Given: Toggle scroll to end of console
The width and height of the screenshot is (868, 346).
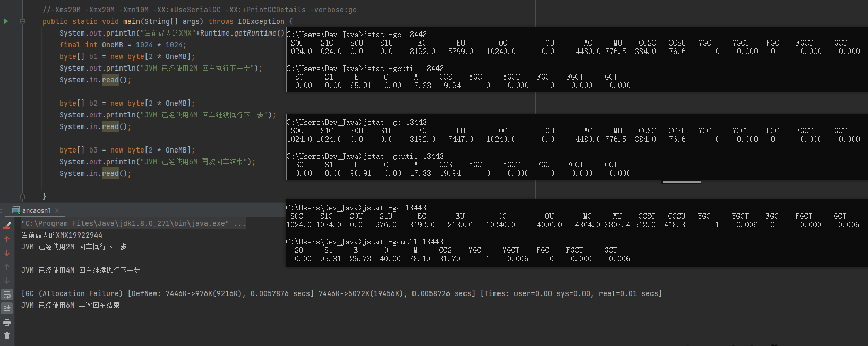Looking at the screenshot, I should pos(7,308).
